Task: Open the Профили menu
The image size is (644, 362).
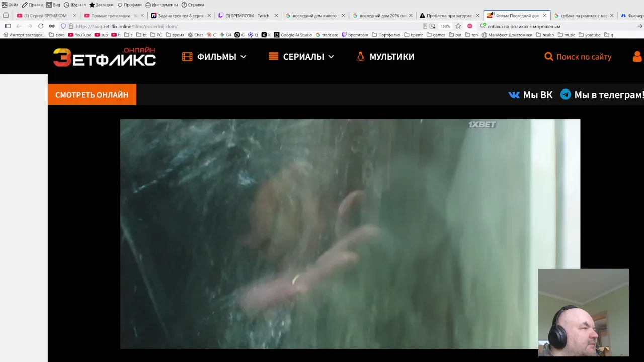Action: [x=129, y=5]
